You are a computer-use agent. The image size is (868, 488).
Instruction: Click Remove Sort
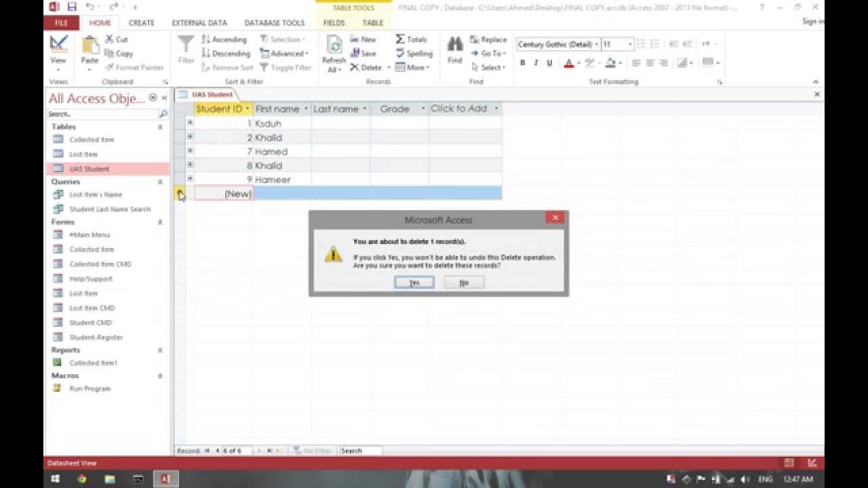227,68
